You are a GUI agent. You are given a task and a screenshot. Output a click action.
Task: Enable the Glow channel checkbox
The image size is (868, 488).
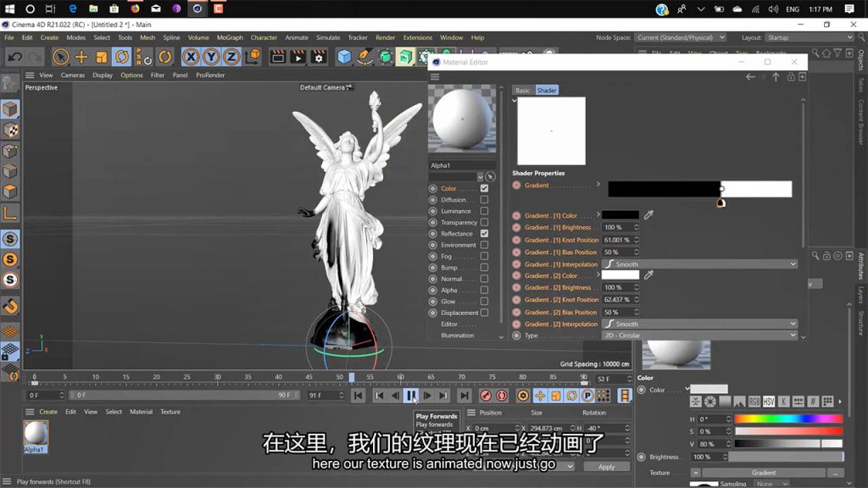pyautogui.click(x=484, y=302)
